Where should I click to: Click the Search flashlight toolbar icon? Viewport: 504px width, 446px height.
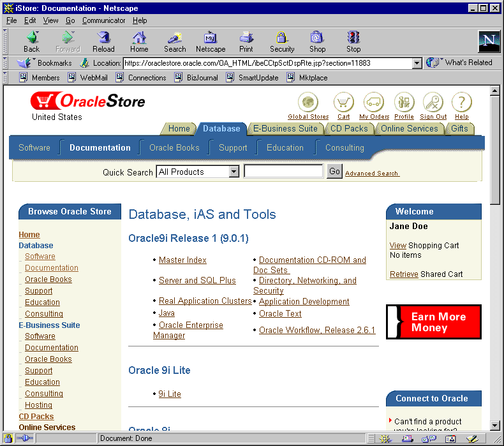175,37
